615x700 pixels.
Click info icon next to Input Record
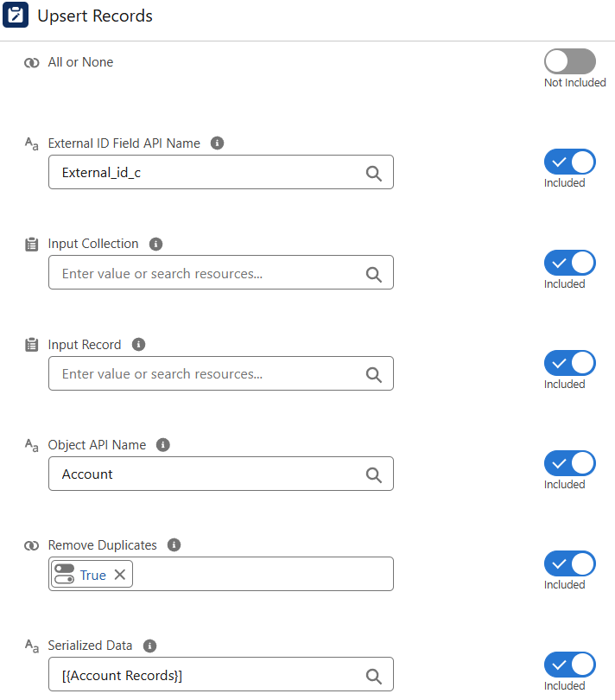pos(139,344)
